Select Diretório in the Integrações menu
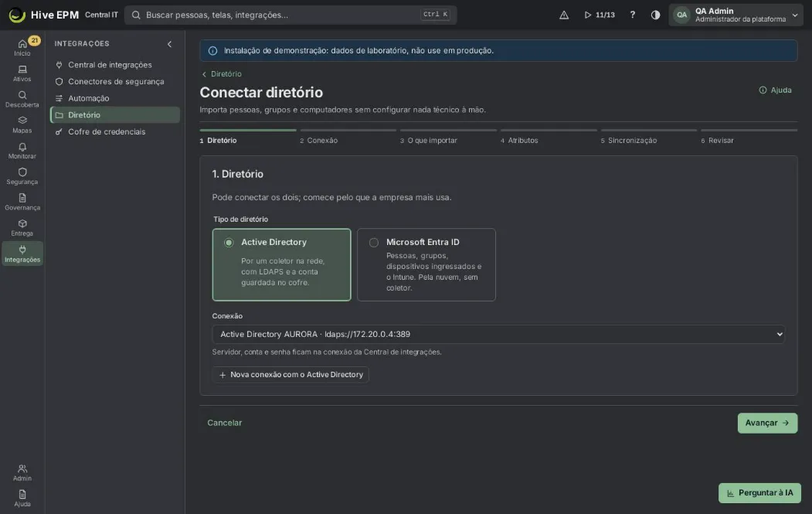This screenshot has height=514, width=812. [115, 115]
